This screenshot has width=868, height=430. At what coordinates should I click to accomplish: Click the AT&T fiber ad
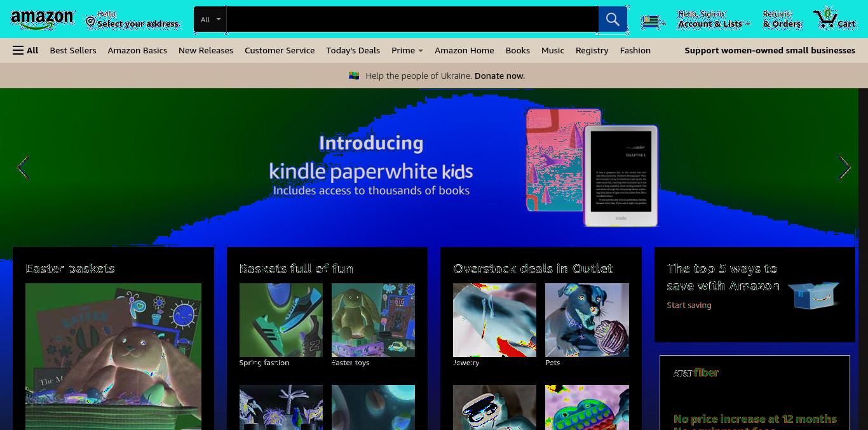coord(755,393)
